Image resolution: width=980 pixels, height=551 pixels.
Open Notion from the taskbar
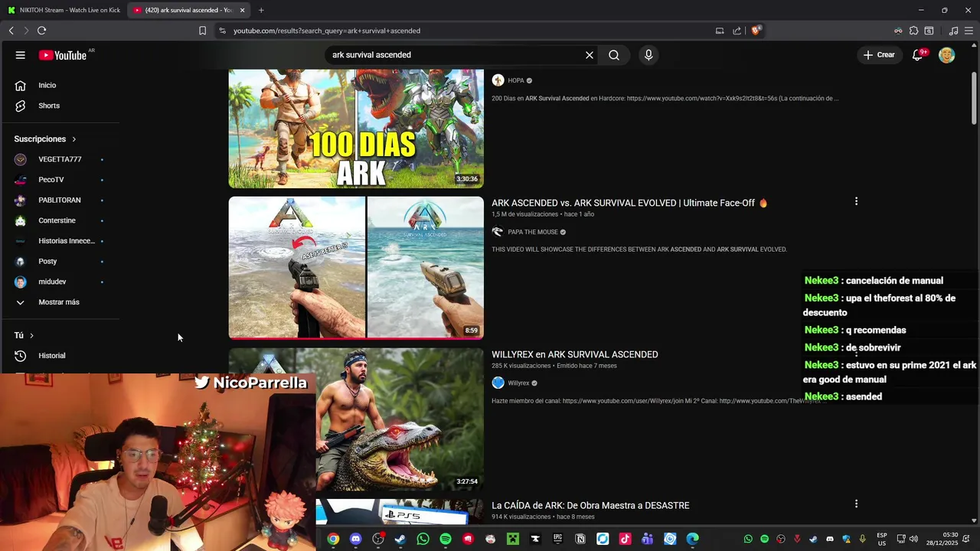[x=580, y=539]
